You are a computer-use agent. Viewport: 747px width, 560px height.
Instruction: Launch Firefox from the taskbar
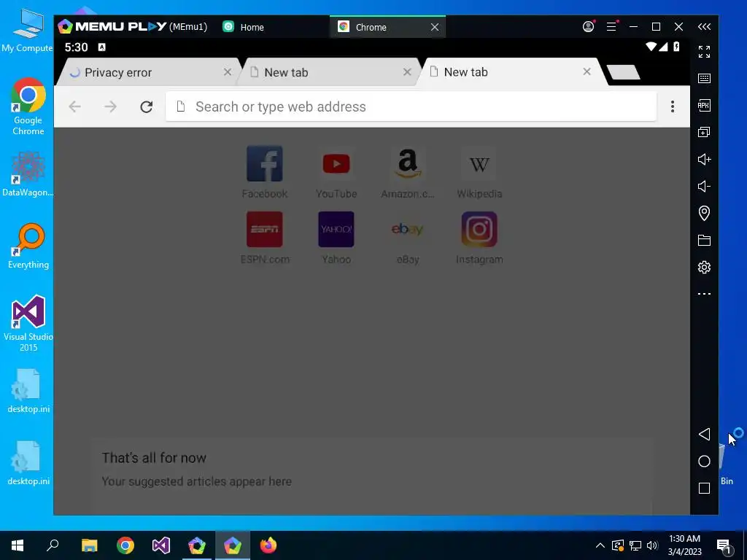(x=268, y=545)
